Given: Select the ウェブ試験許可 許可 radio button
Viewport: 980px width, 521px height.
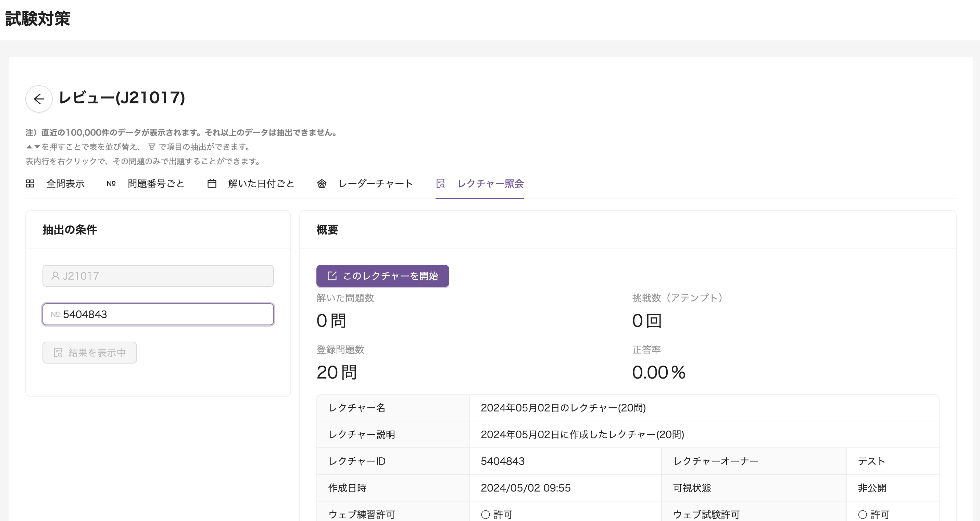Looking at the screenshot, I should 863,514.
